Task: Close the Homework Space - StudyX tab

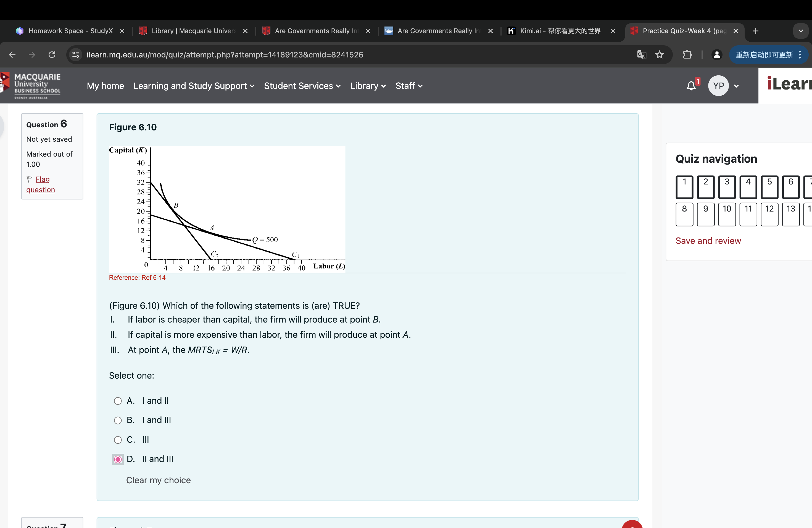Action: (122, 31)
